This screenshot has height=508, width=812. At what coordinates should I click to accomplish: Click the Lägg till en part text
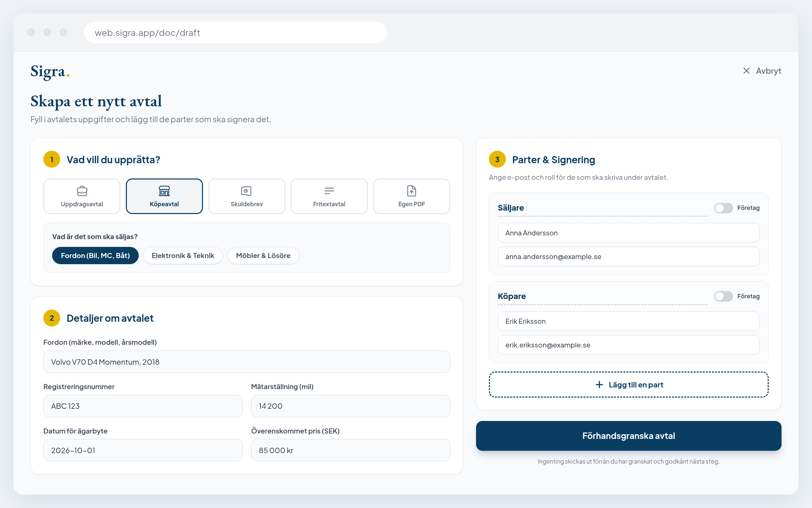636,385
